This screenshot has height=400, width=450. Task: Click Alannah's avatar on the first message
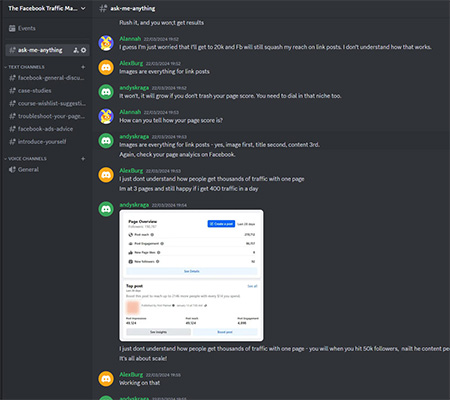coord(106,43)
